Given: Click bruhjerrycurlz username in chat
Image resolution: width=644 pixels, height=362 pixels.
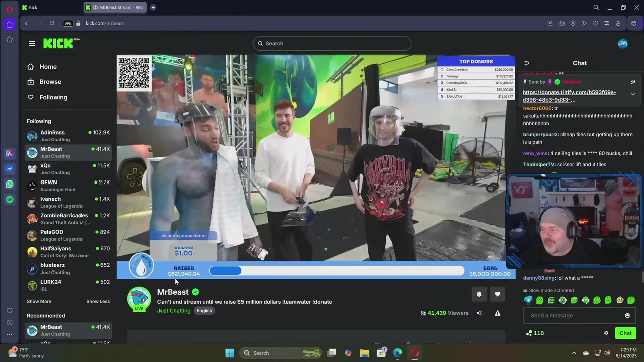Looking at the screenshot, I should coord(541,135).
